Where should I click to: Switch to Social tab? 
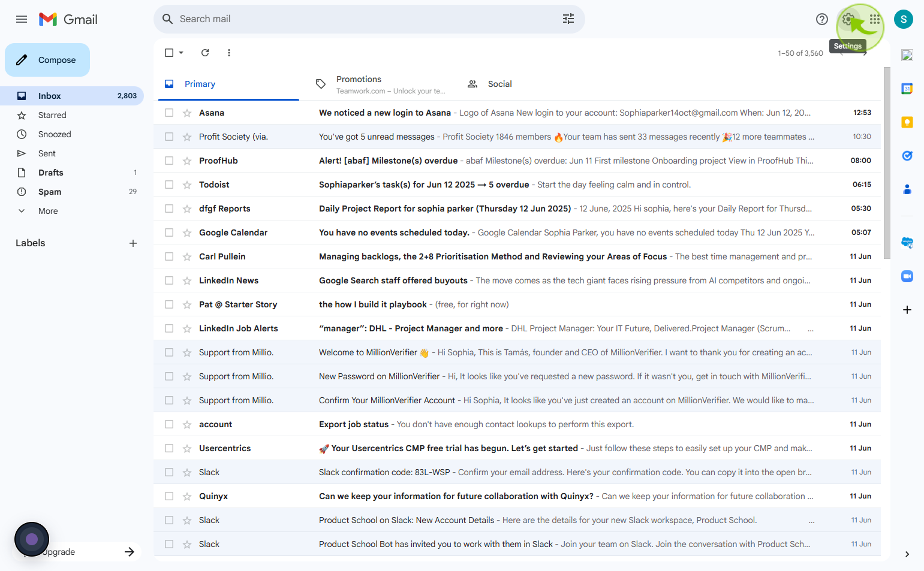click(x=531, y=84)
